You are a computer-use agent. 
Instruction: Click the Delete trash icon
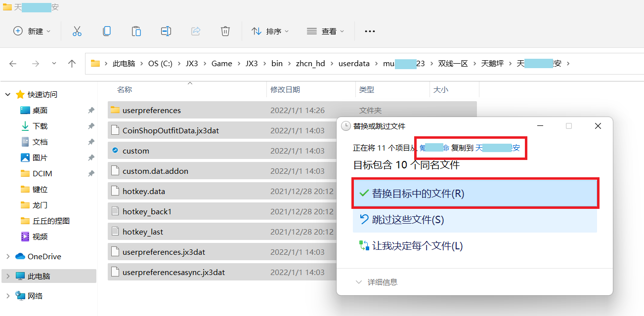coord(225,31)
